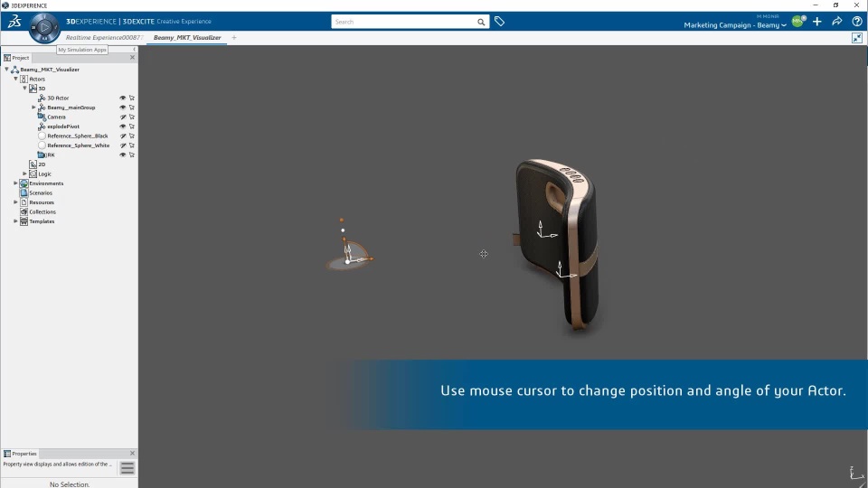Click the selectable cursor icon for Camera
This screenshot has height=488, width=868.
[132, 117]
